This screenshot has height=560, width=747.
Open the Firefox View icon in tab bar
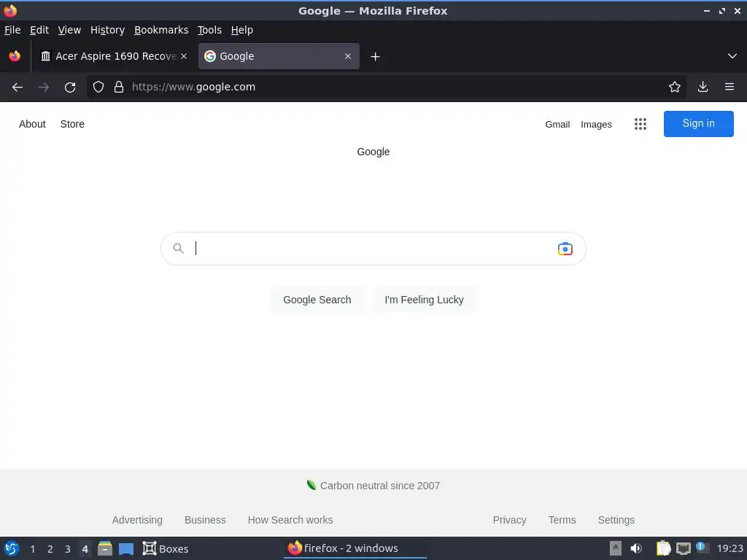point(15,56)
